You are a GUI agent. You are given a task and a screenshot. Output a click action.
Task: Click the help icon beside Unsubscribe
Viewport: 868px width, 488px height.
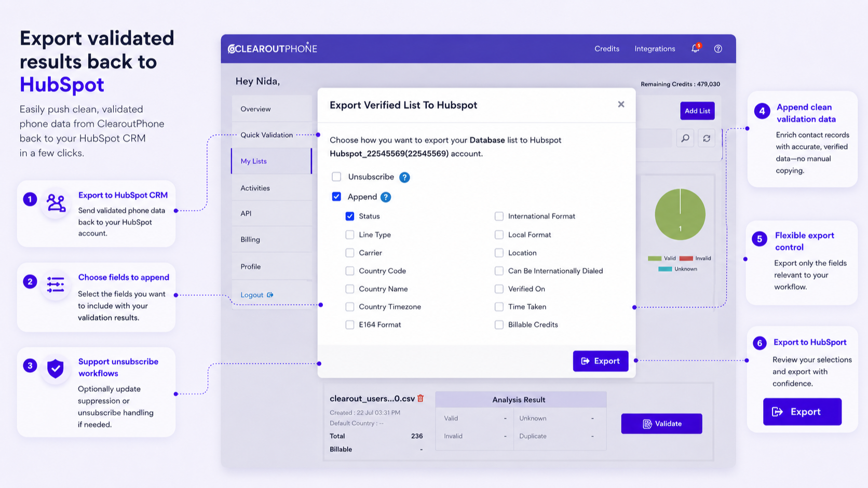click(x=404, y=177)
